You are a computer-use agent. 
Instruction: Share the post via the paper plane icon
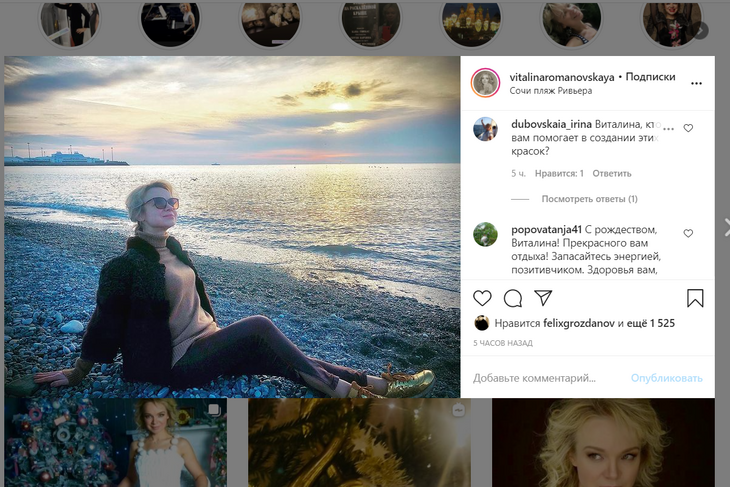543,298
